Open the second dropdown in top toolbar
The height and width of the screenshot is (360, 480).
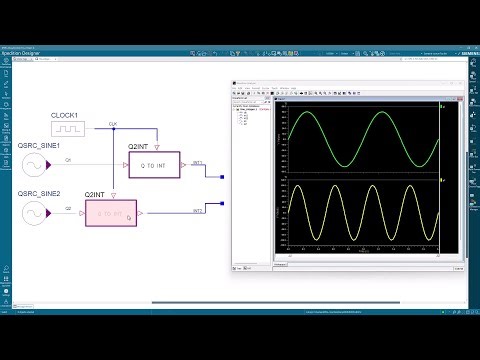pyautogui.click(x=346, y=53)
